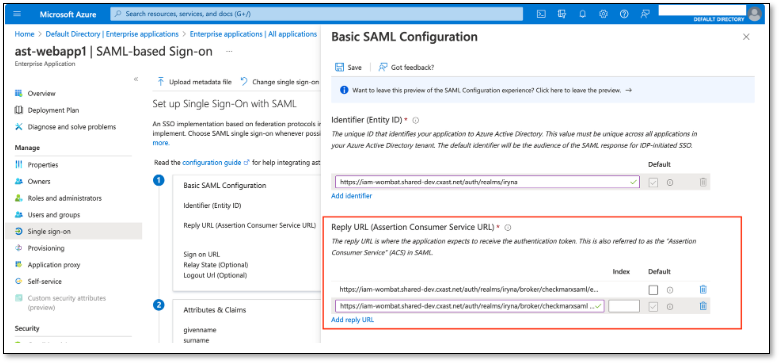This screenshot has height=363, width=779.
Task: Click Got feedback? in the panel toolbar
Action: point(406,67)
